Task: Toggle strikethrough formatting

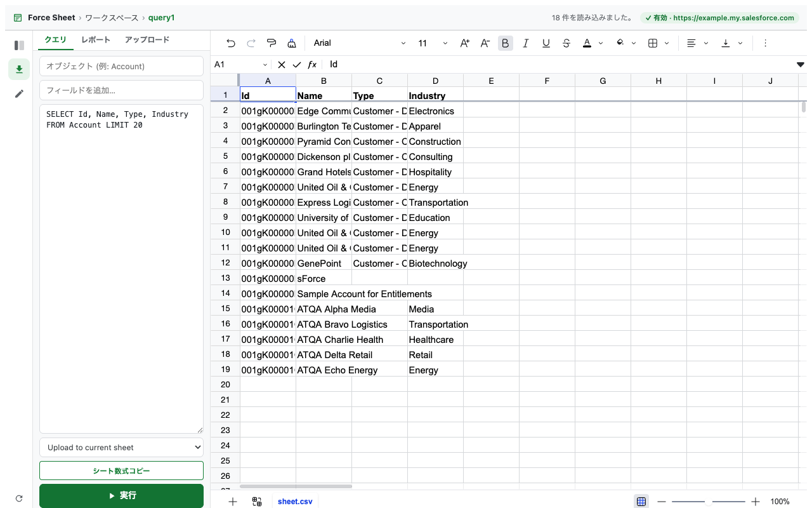Action: pos(566,43)
